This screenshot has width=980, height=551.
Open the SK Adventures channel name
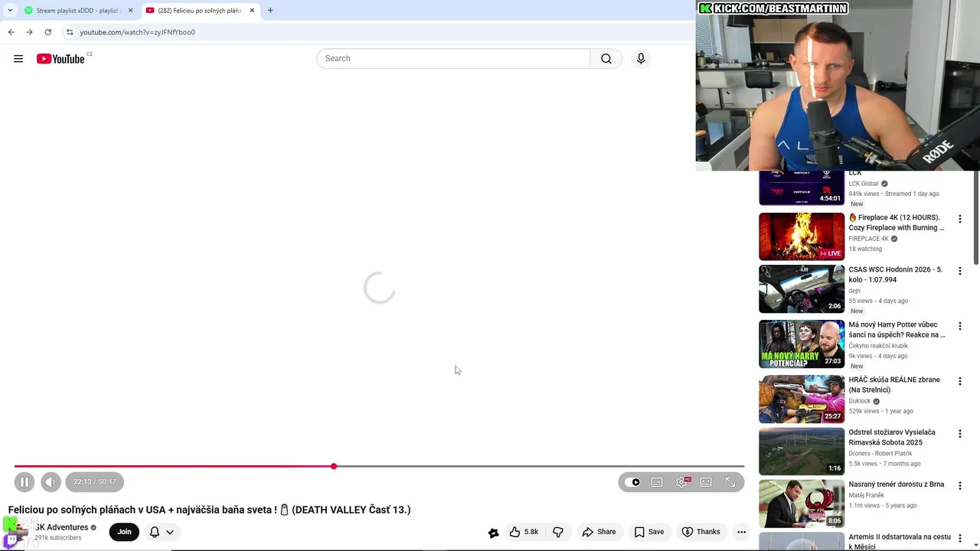[62, 527]
